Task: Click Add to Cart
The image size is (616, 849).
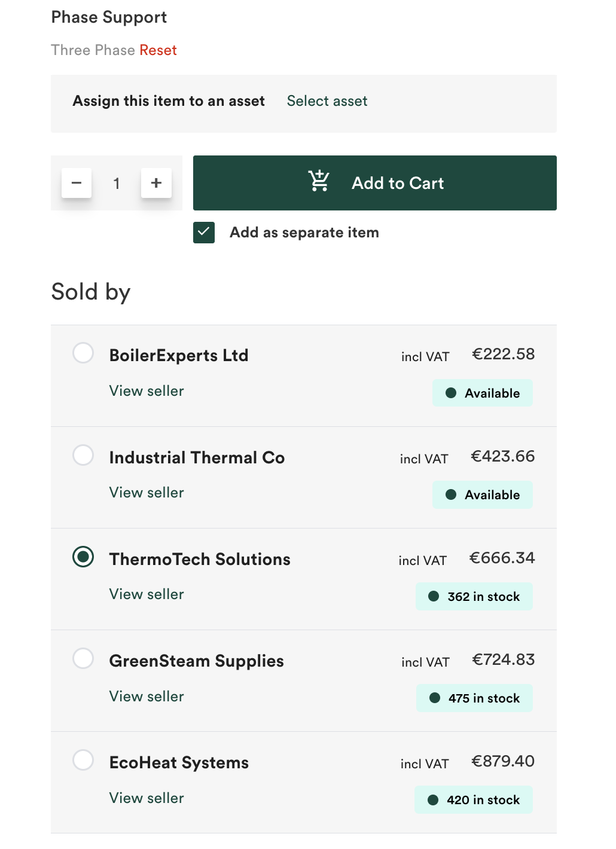Action: click(374, 183)
